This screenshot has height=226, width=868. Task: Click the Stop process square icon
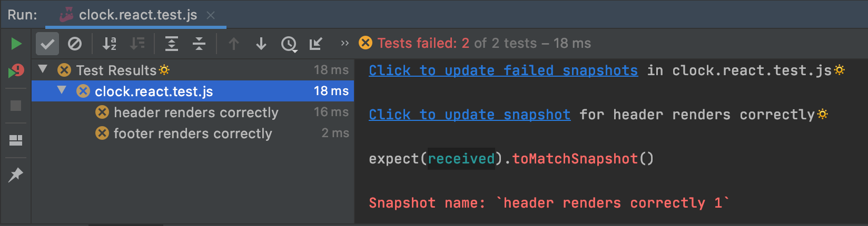pyautogui.click(x=16, y=106)
